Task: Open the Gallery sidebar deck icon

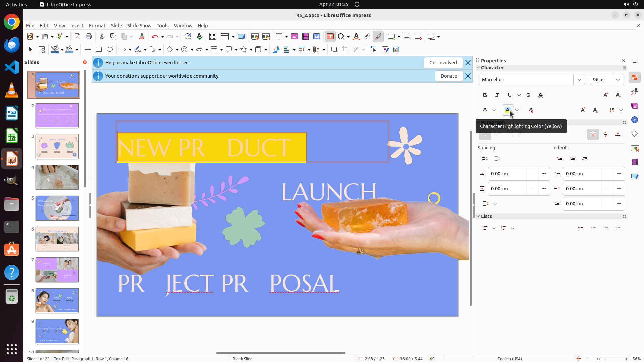Action: (634, 106)
